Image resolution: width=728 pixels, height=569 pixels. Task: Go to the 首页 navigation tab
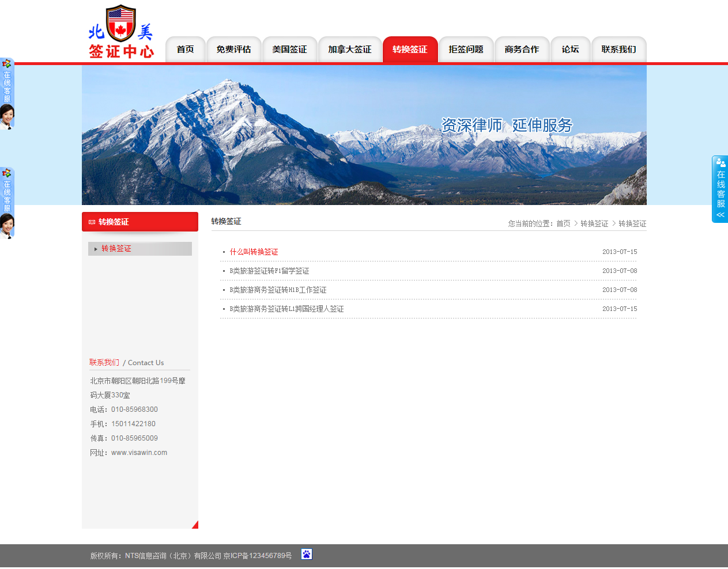(185, 50)
